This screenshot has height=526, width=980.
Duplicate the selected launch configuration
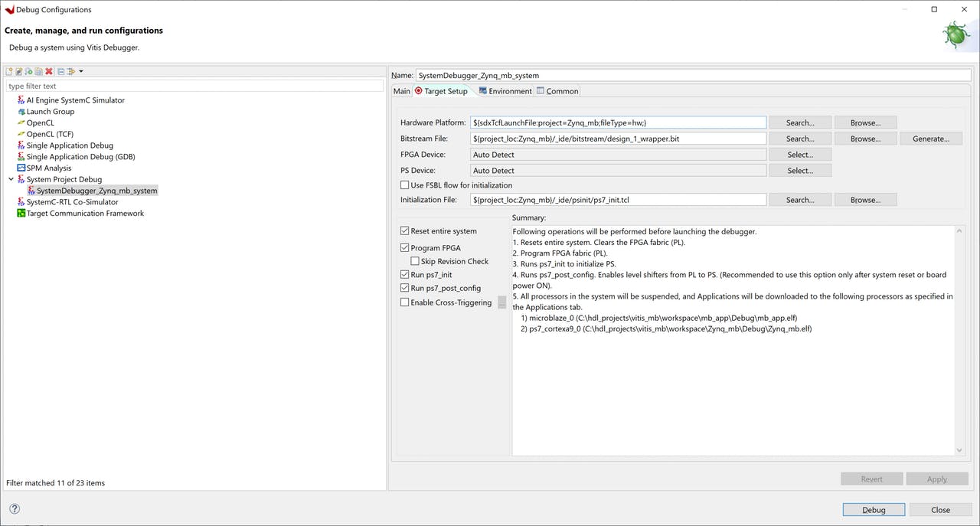38,71
